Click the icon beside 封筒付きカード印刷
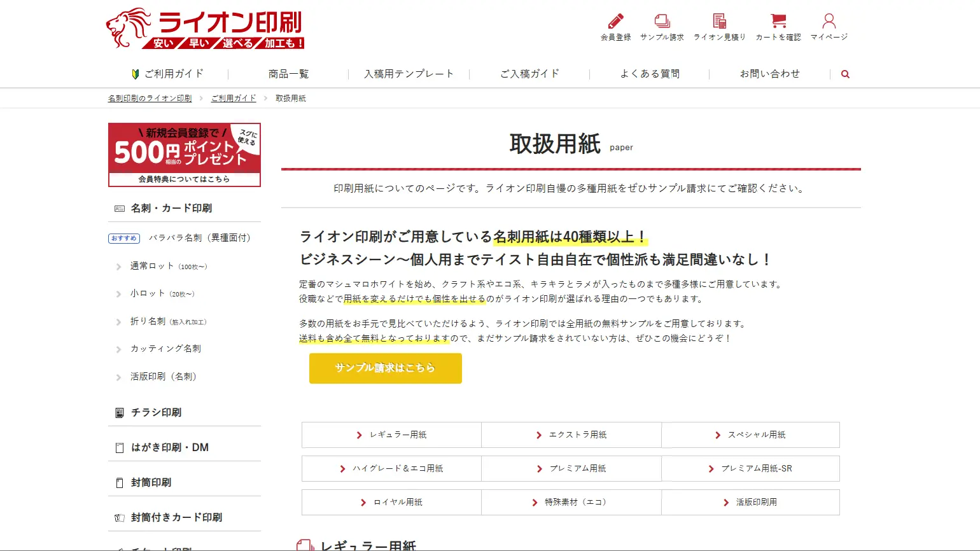 [119, 518]
